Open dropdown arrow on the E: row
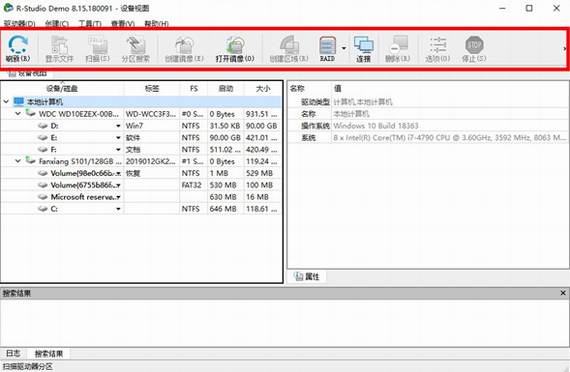 coord(118,138)
